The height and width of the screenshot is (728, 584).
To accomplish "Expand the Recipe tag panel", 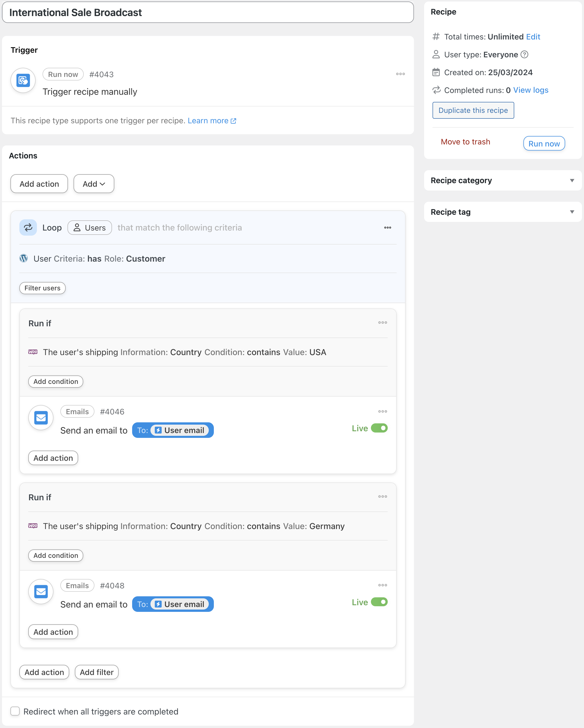I will [x=572, y=212].
